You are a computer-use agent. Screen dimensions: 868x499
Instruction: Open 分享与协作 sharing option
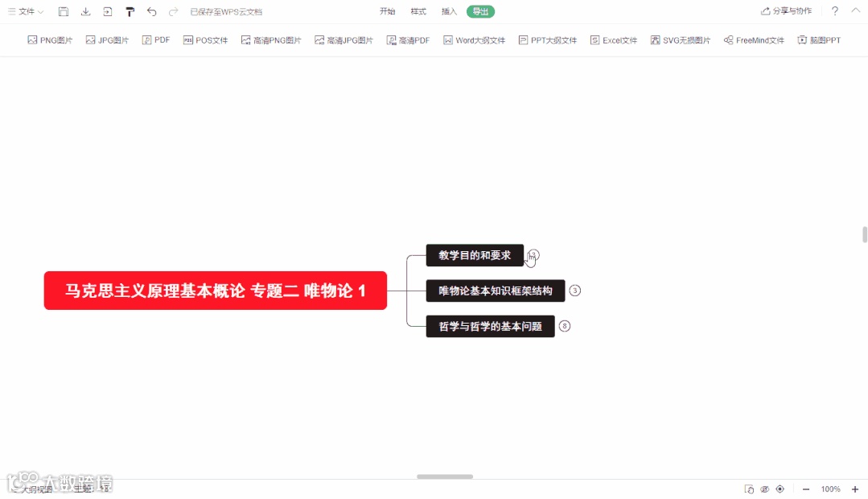(x=787, y=11)
